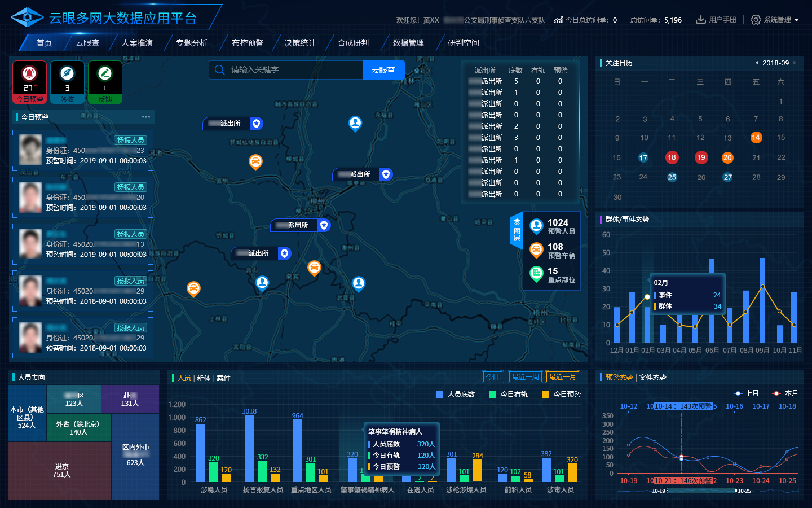This screenshot has width=812, height=508.
Task: Click orange vehicle marker at map center bottom
Action: [x=314, y=268]
